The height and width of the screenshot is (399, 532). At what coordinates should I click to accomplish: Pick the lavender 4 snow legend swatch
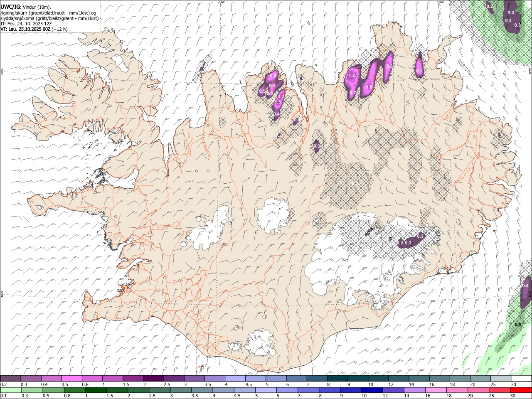tap(235, 378)
